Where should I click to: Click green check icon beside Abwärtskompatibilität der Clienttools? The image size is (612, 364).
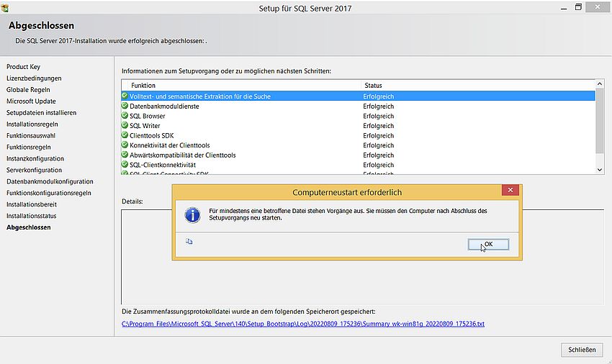pyautogui.click(x=125, y=155)
